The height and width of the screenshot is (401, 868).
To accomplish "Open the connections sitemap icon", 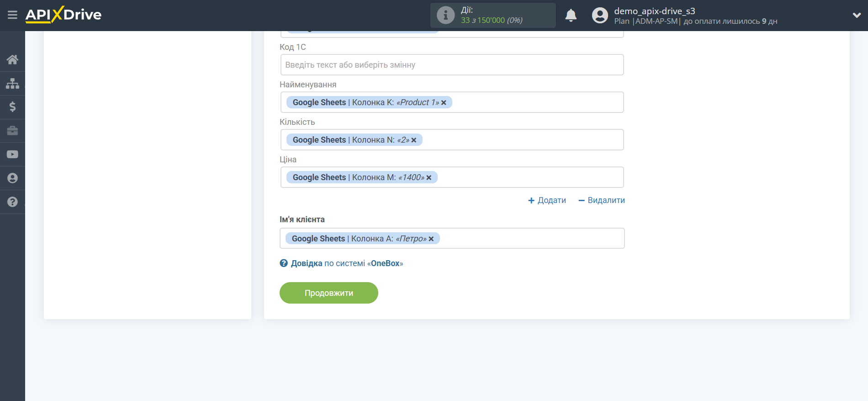I will pos(12,83).
